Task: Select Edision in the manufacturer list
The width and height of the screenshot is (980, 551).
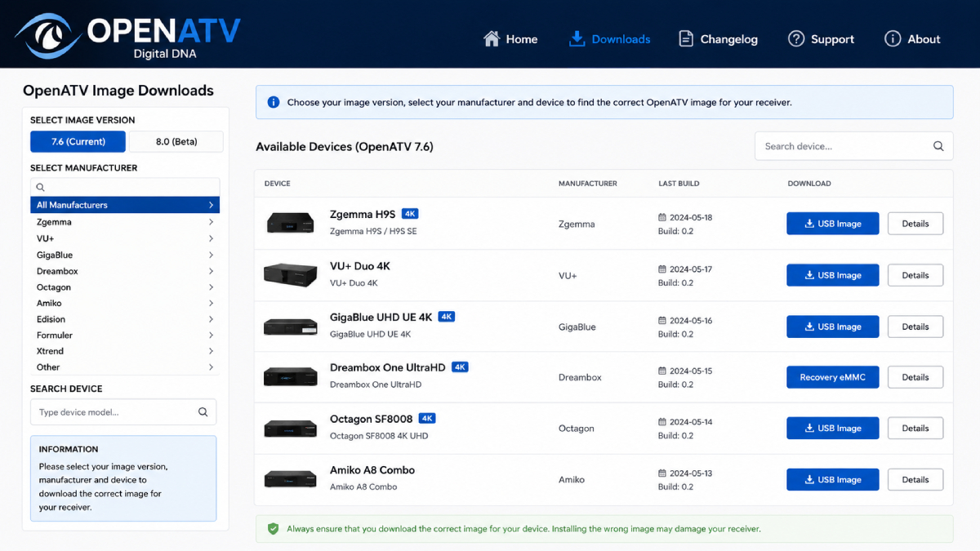Action: (125, 319)
